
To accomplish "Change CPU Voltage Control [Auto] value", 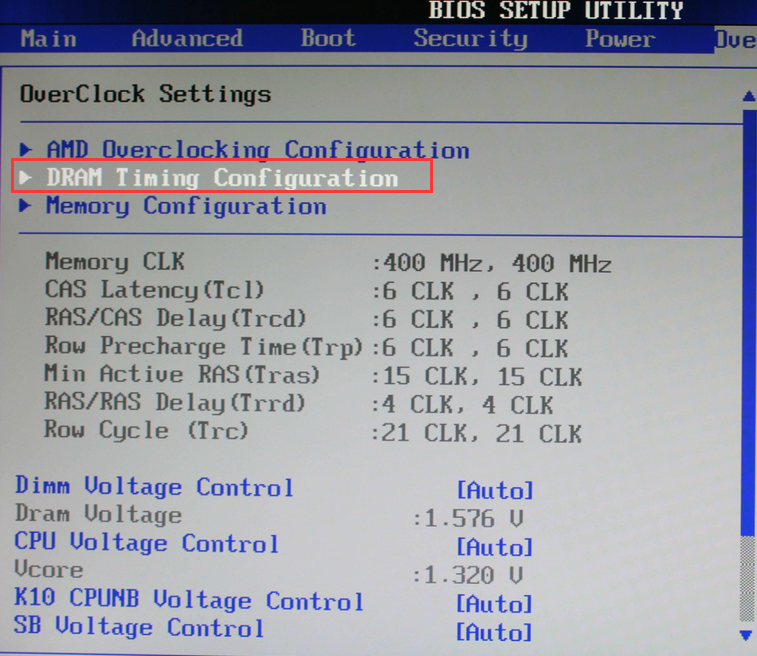I will (495, 547).
